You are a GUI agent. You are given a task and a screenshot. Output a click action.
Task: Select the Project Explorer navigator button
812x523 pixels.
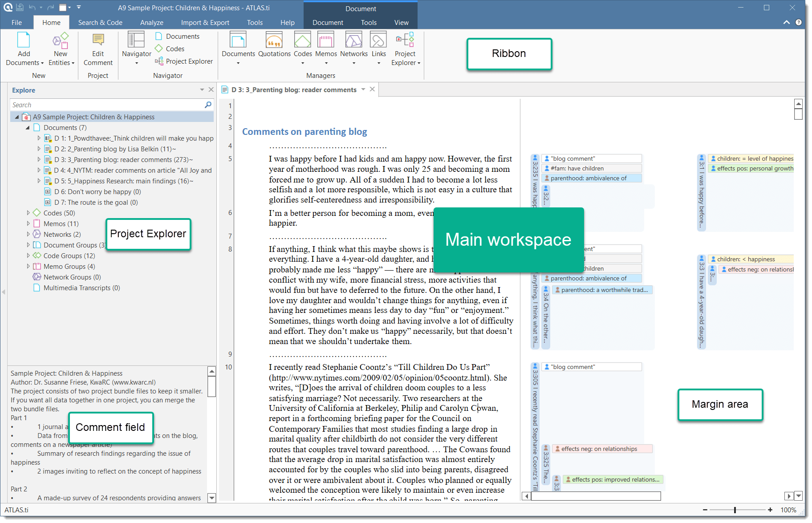pyautogui.click(x=184, y=61)
